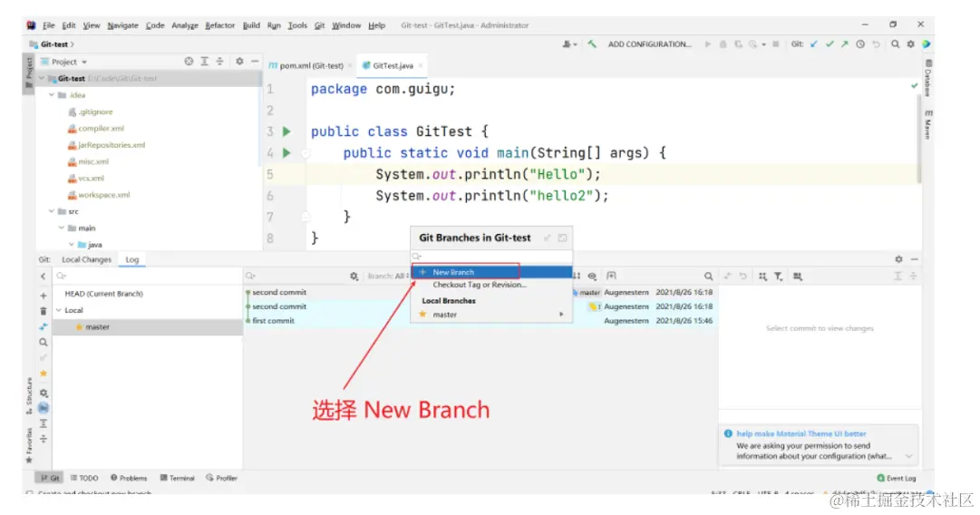This screenshot has height=515, width=980.
Task: Collapse the src folder node
Action: [x=52, y=212]
